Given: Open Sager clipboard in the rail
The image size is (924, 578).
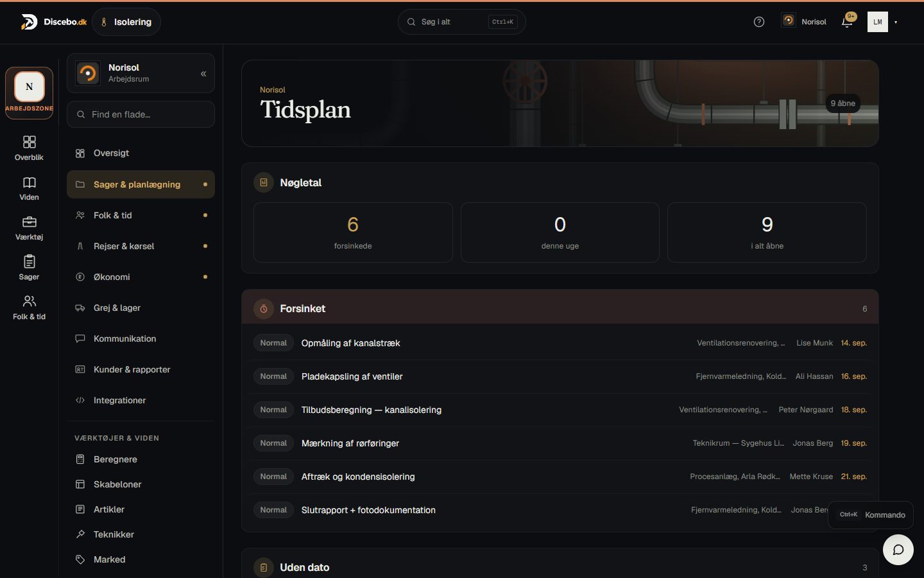Looking at the screenshot, I should pyautogui.click(x=29, y=268).
